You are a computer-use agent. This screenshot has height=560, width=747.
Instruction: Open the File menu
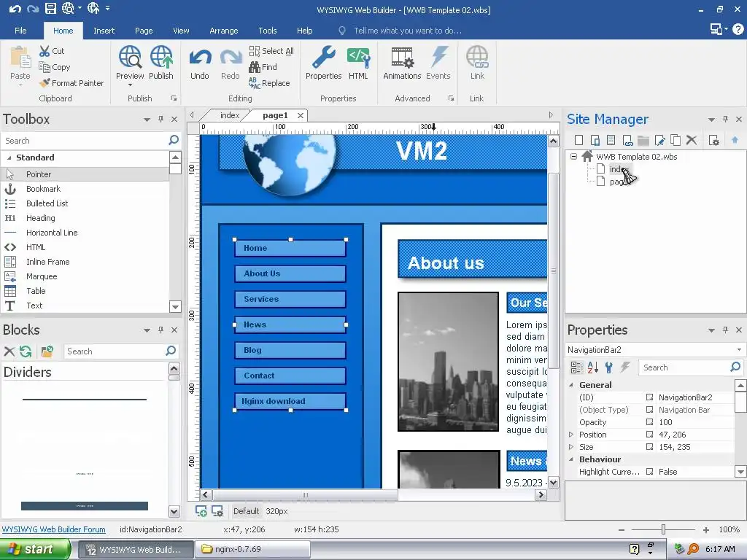click(x=20, y=31)
